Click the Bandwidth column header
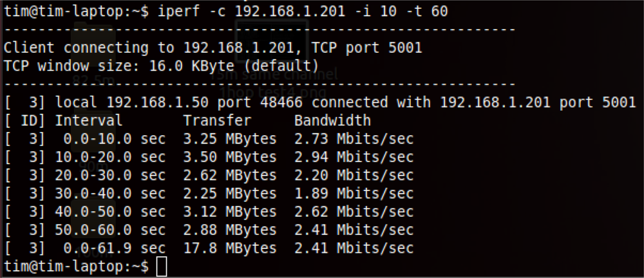 point(332,120)
